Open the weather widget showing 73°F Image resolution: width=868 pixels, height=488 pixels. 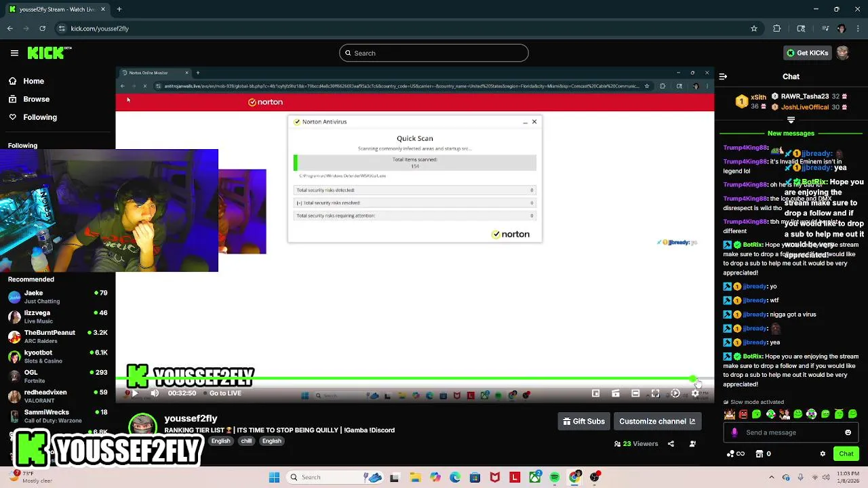31,477
